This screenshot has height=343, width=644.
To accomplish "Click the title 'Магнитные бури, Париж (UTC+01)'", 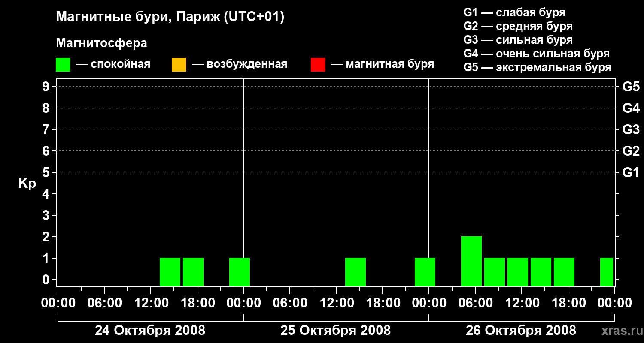I will (x=170, y=17).
